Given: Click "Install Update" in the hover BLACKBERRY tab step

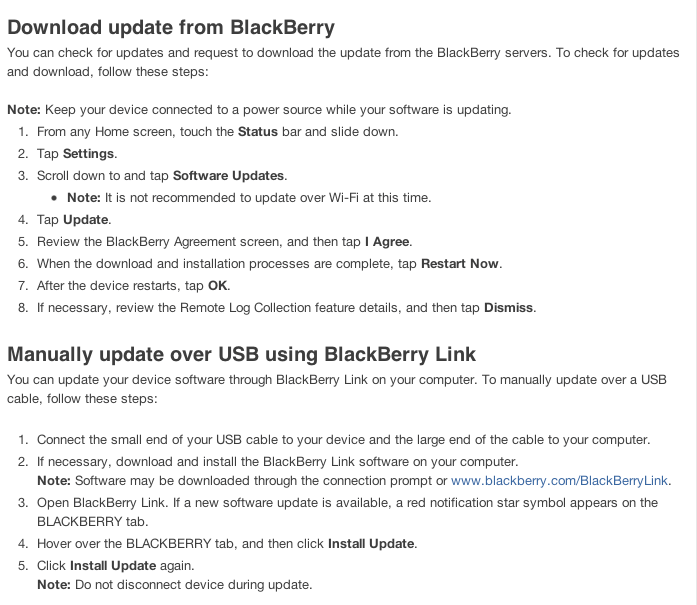Looking at the screenshot, I should (373, 544).
